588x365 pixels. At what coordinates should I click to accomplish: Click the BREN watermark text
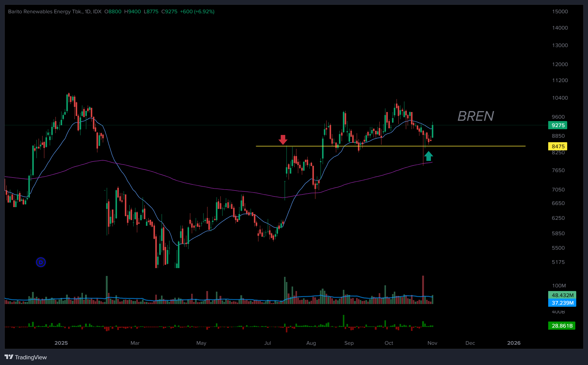(476, 116)
